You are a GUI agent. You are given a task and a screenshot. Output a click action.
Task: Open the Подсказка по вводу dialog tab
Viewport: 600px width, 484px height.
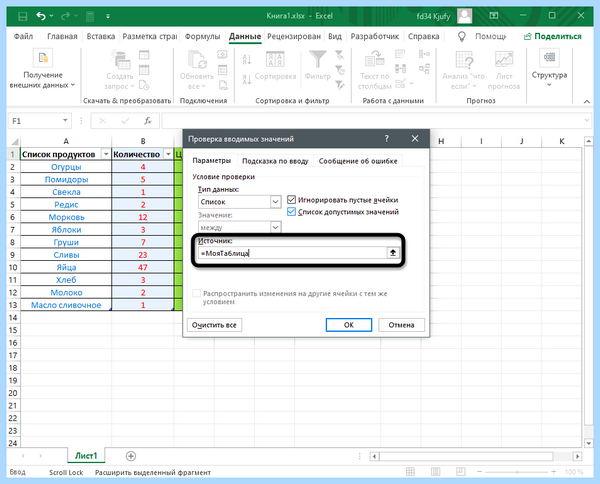[x=275, y=161]
